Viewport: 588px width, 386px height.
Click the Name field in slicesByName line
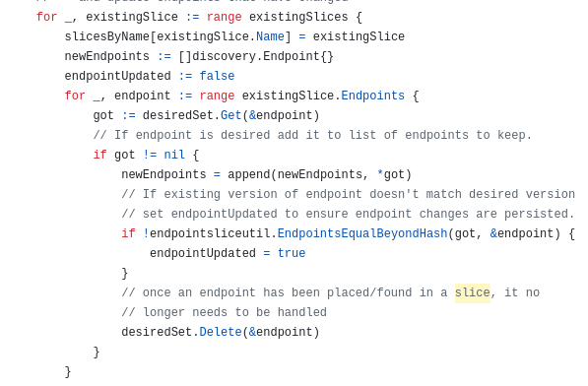270,36
